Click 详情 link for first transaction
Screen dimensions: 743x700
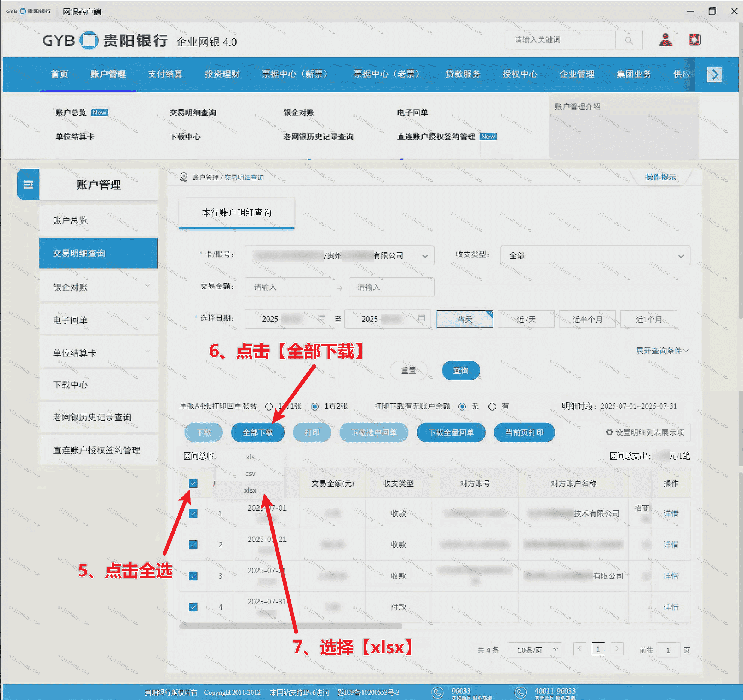click(671, 513)
